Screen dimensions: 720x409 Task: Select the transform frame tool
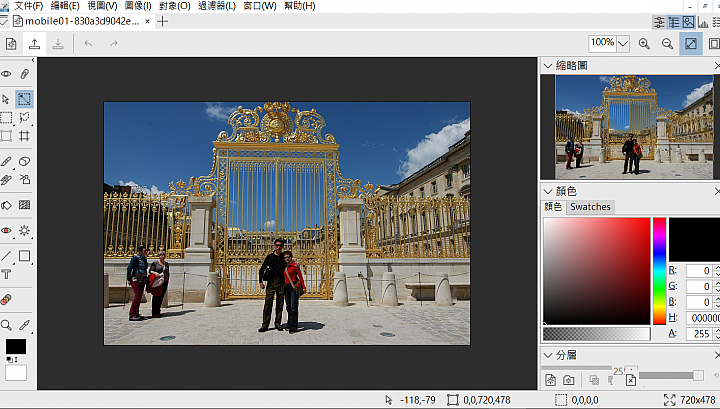pos(6,136)
